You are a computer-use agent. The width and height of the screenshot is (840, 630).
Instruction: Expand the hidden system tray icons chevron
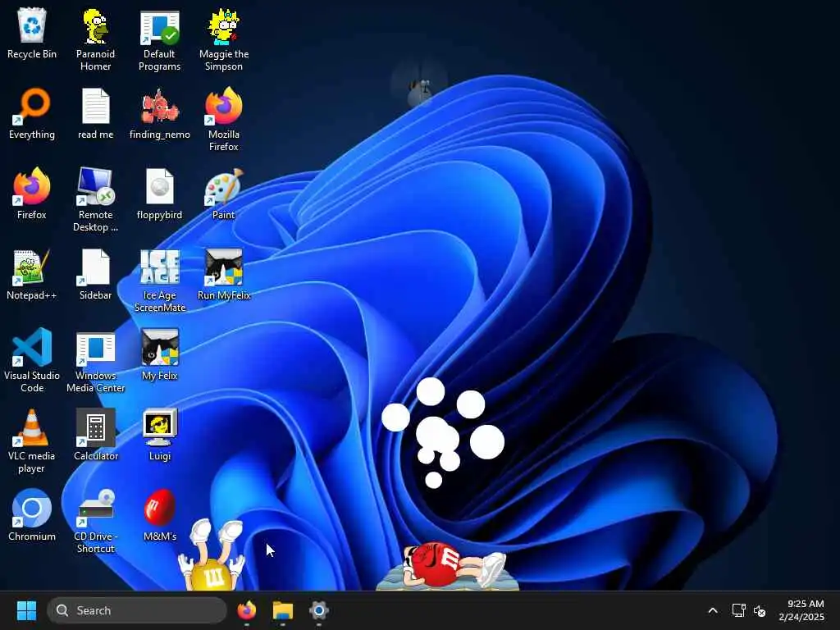pyautogui.click(x=713, y=610)
